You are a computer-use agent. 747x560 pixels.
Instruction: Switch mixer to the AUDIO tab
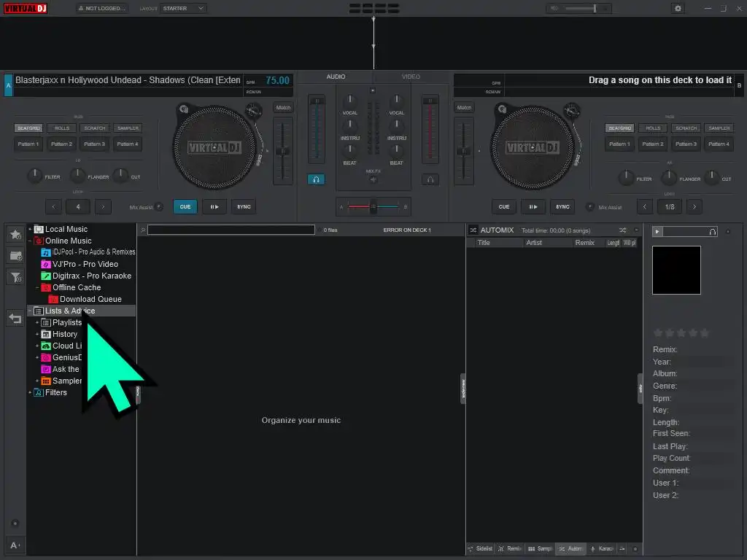[336, 77]
